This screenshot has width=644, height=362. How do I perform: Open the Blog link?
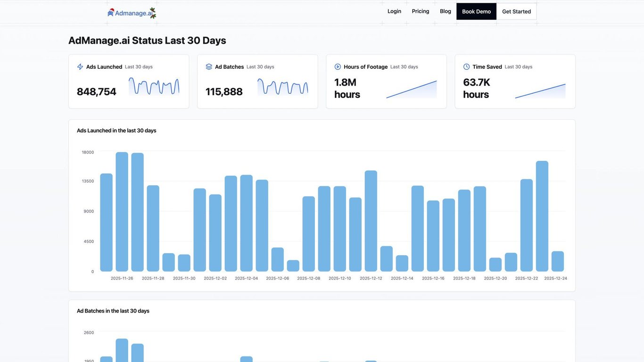(446, 11)
